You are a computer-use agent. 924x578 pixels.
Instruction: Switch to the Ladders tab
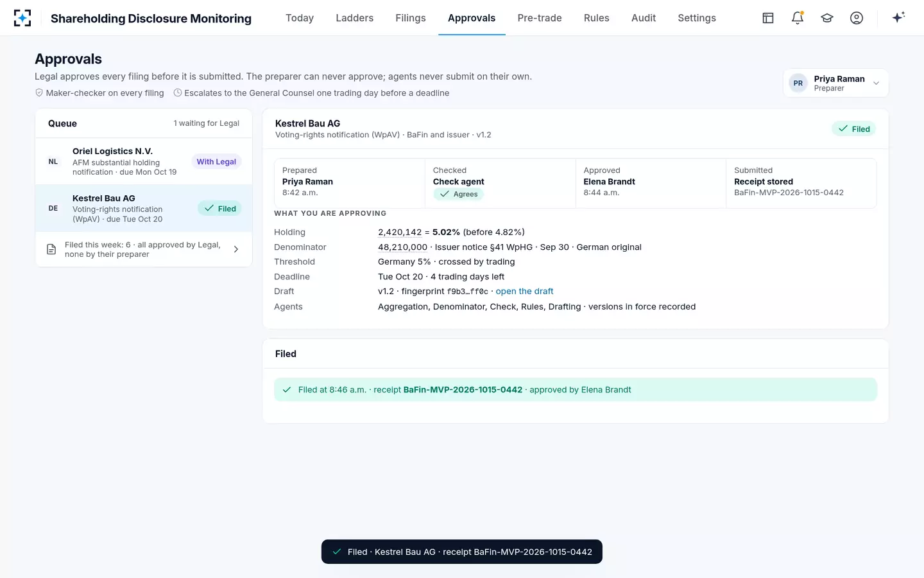[354, 18]
